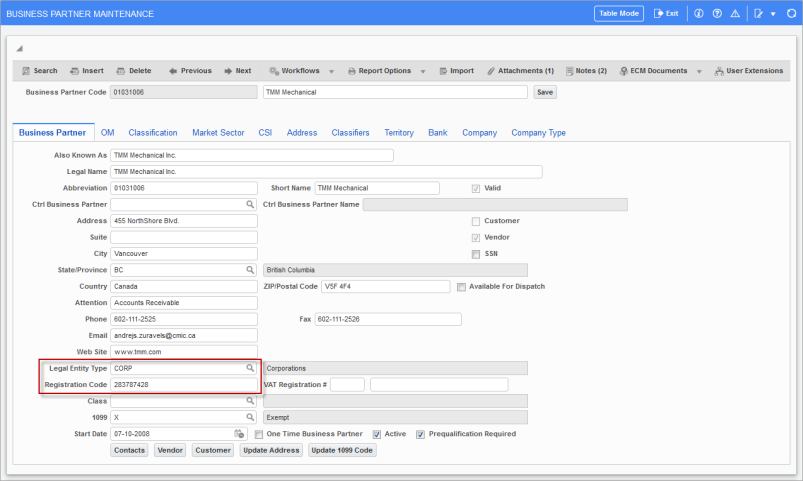
Task: Expand the header edit dropdown arrow
Action: 773,14
